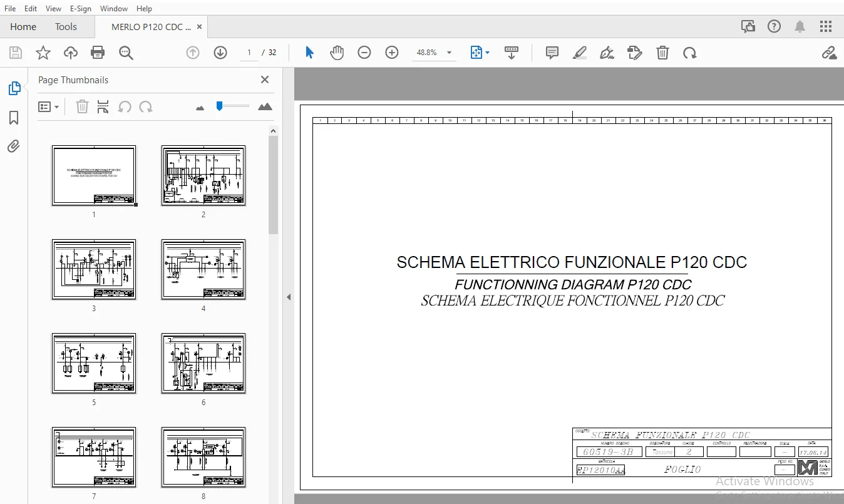Select the highlight text pen tool

pos(579,53)
